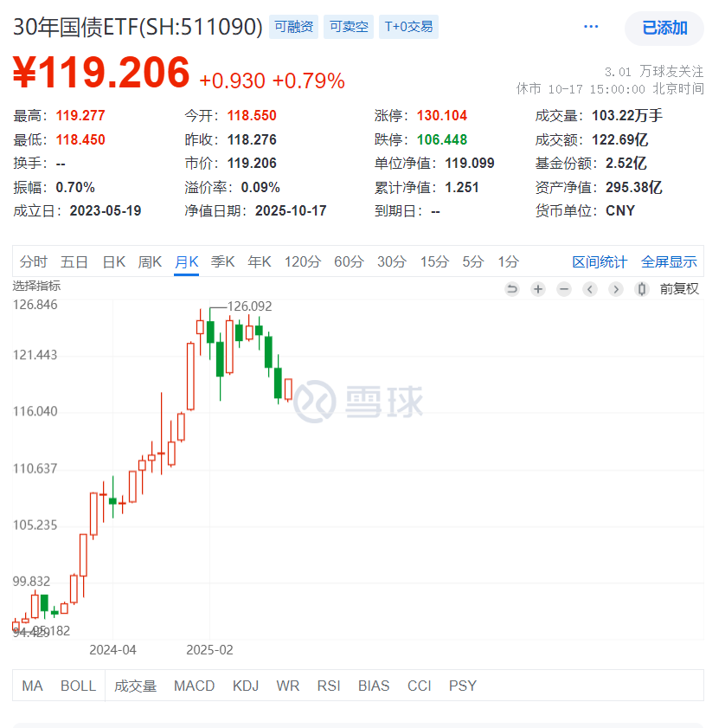Switch to 15分 chart tab
Image resolution: width=725 pixels, height=728 pixels.
click(434, 262)
